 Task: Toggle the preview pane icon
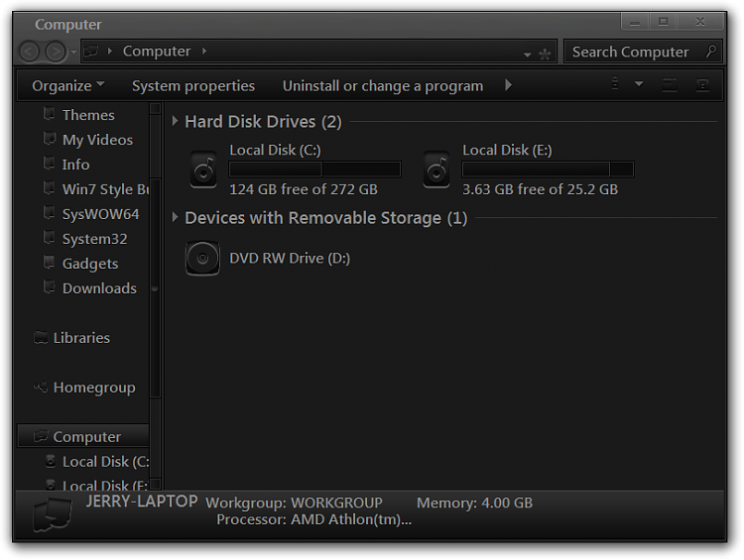point(670,85)
